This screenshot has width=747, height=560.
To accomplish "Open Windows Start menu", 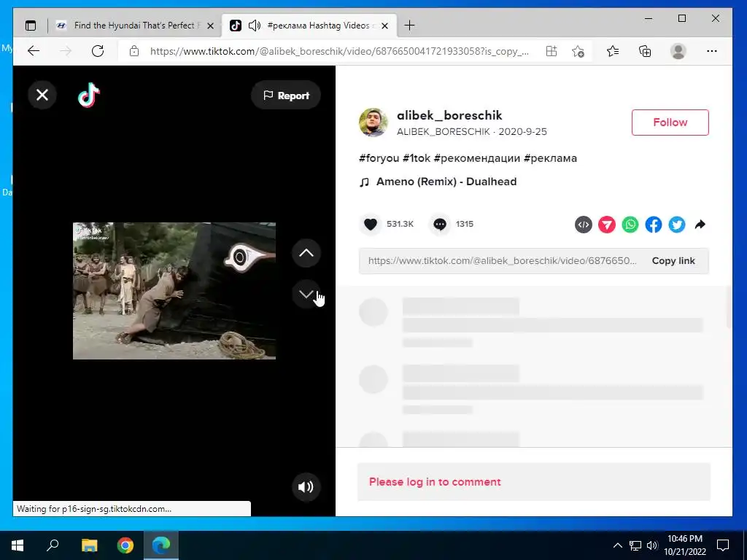I will [x=18, y=545].
